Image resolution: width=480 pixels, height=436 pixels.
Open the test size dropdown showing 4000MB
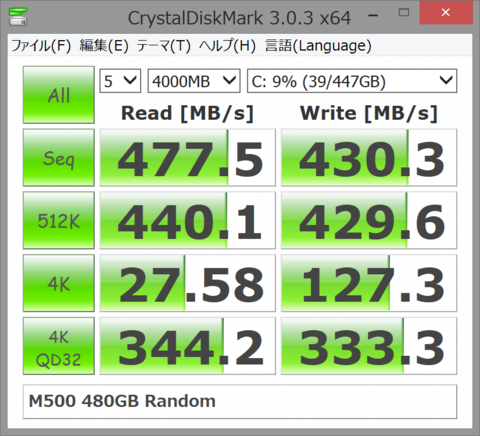click(x=194, y=81)
